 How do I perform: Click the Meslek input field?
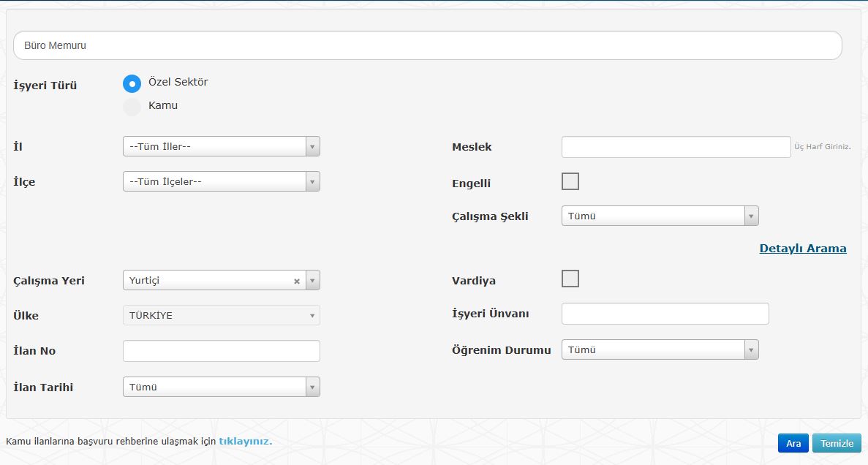676,147
